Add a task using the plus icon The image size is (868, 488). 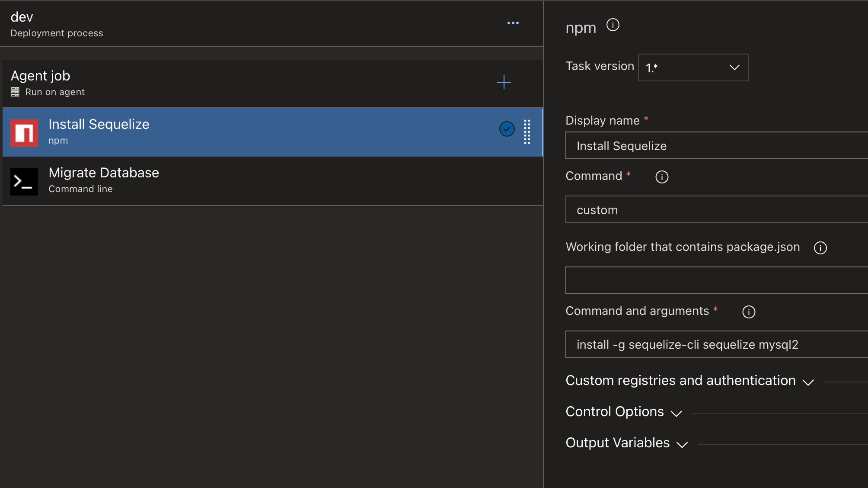click(504, 82)
